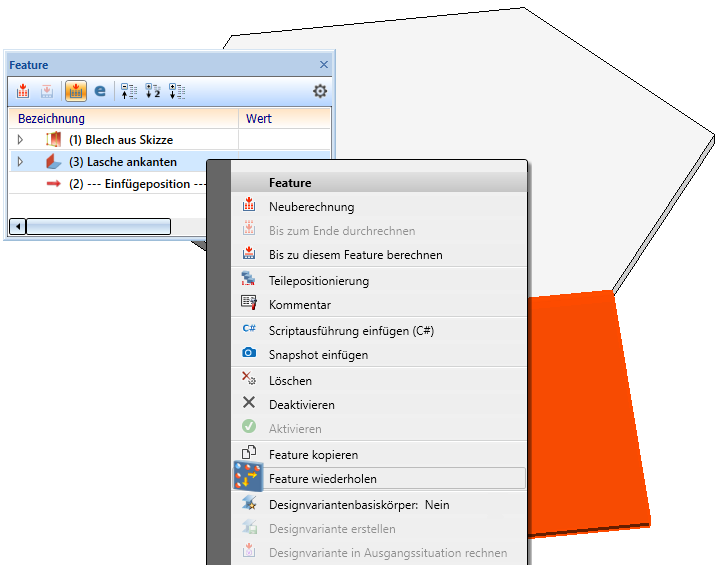This screenshot has width=719, height=565.
Task: Click the red Einfügeposition arrow icon
Action: click(x=53, y=183)
